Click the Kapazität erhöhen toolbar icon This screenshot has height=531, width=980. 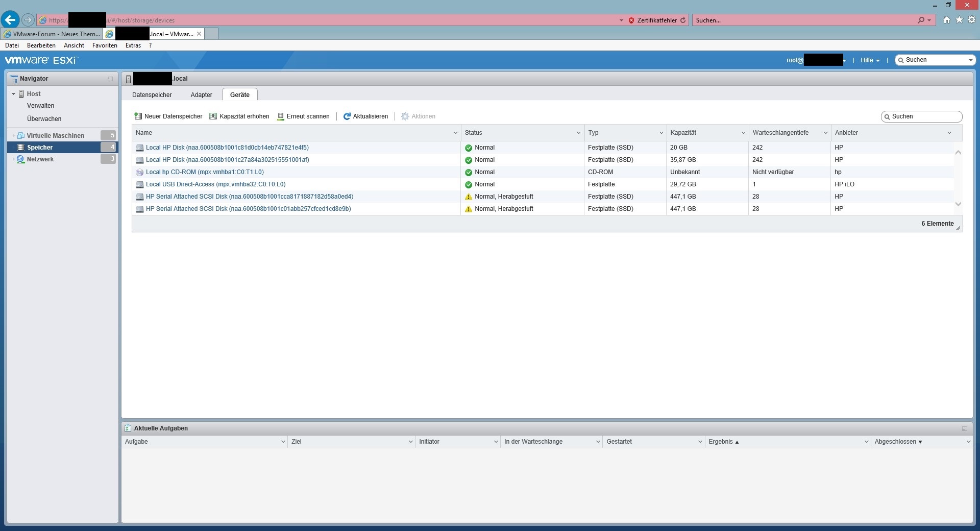(213, 116)
